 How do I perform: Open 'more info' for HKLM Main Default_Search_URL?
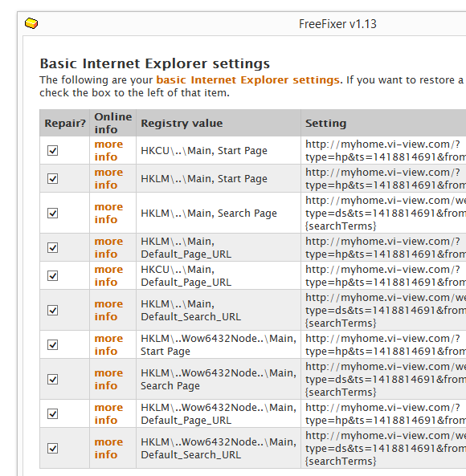[x=108, y=311]
